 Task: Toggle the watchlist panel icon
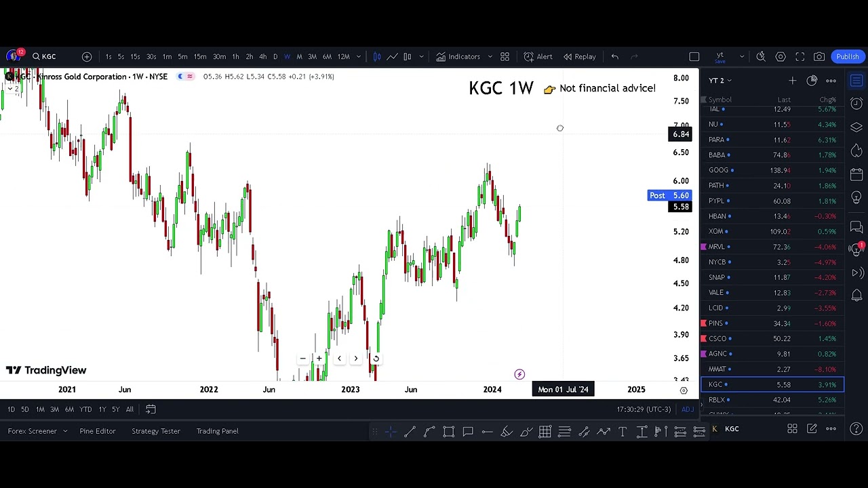click(x=856, y=81)
